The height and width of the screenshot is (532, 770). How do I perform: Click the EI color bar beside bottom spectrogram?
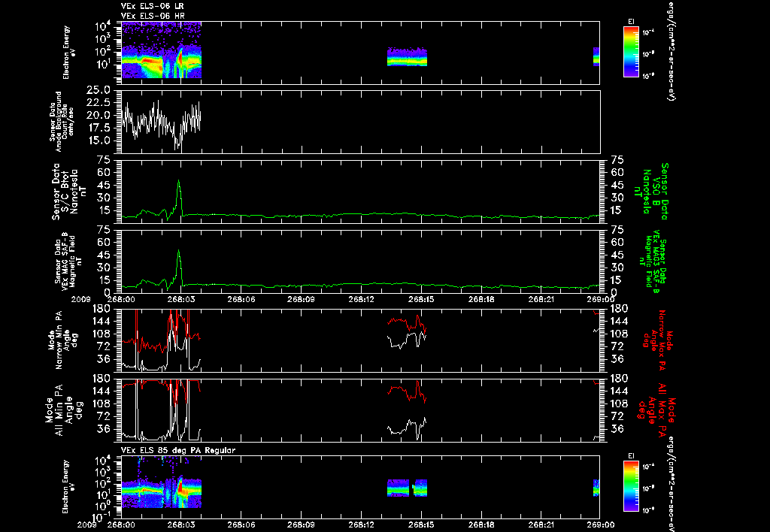coord(631,485)
